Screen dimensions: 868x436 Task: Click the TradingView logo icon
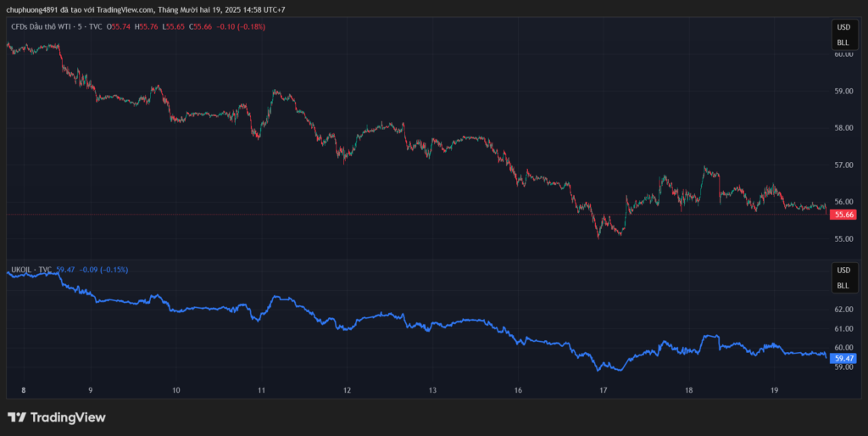pos(16,417)
